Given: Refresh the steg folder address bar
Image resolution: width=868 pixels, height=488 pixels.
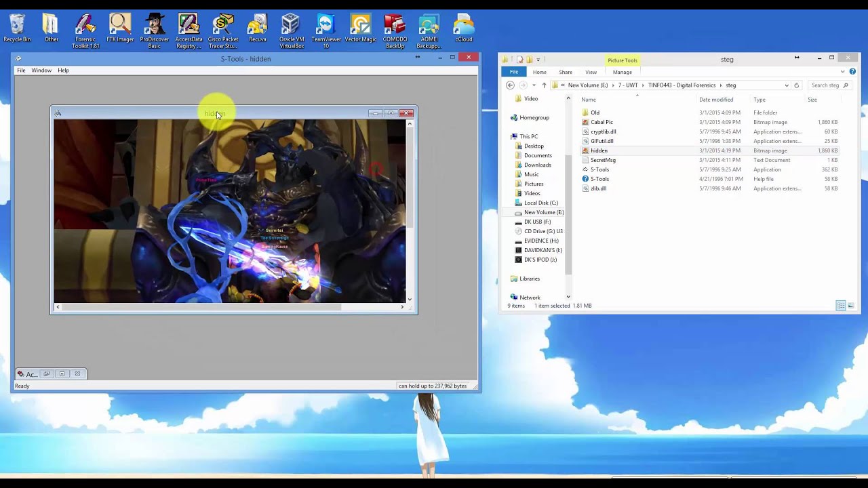Looking at the screenshot, I should 796,85.
